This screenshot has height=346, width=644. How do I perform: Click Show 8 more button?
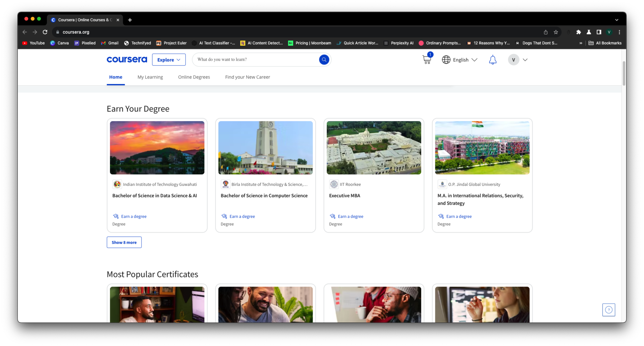(124, 242)
